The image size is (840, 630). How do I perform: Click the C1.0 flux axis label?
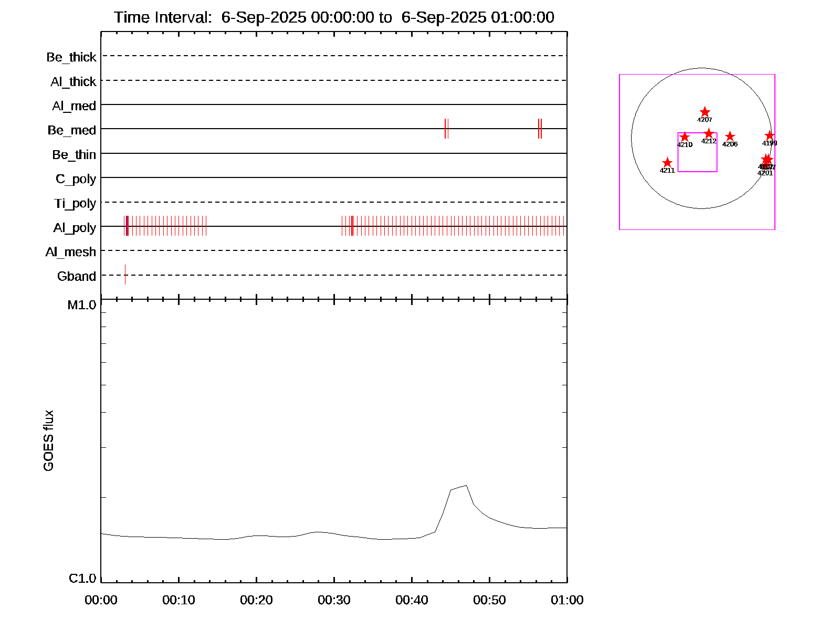82,579
